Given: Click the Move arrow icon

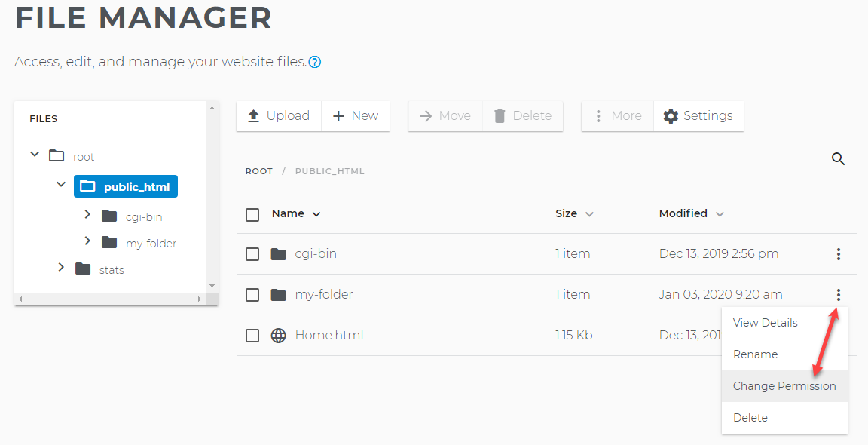Looking at the screenshot, I should [426, 115].
